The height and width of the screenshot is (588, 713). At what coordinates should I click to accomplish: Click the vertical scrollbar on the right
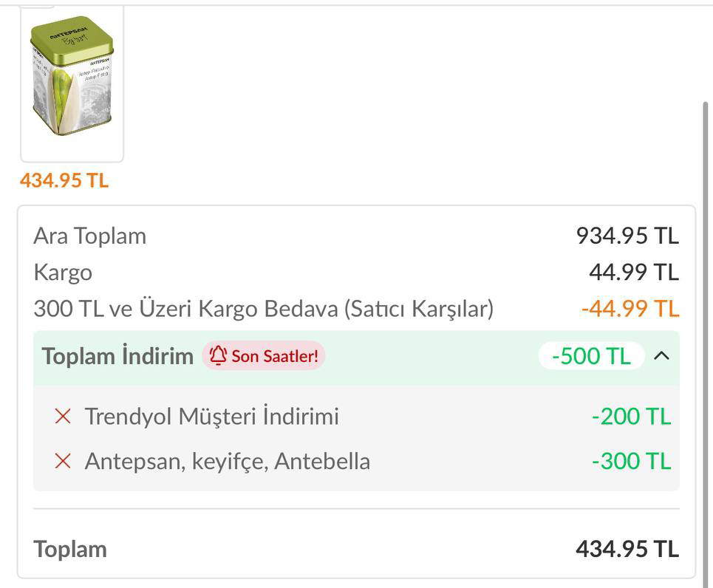click(706, 343)
